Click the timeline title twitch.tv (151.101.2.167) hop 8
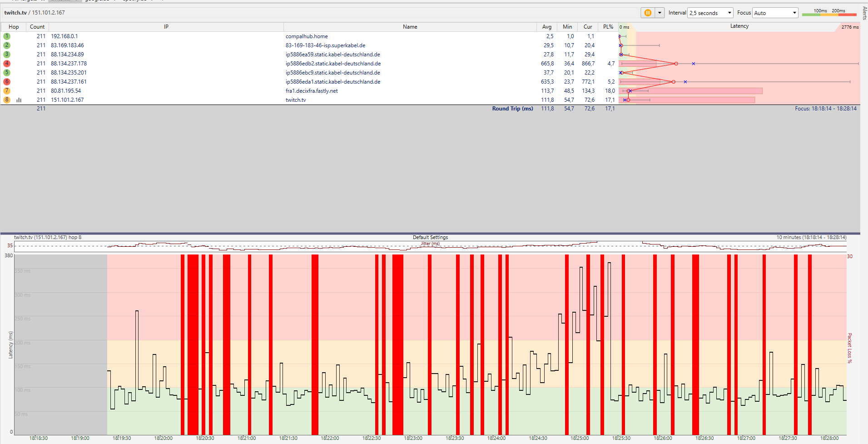Viewport: 868px width, 444px height. point(48,237)
